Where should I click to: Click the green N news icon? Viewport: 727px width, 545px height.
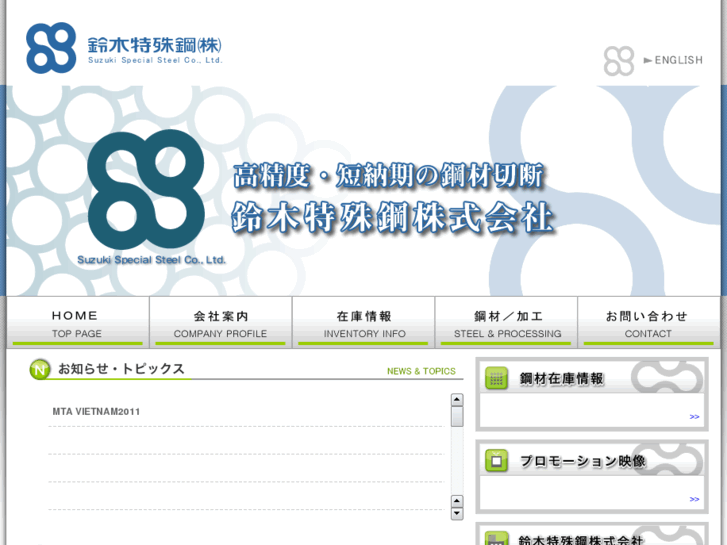coord(40,370)
